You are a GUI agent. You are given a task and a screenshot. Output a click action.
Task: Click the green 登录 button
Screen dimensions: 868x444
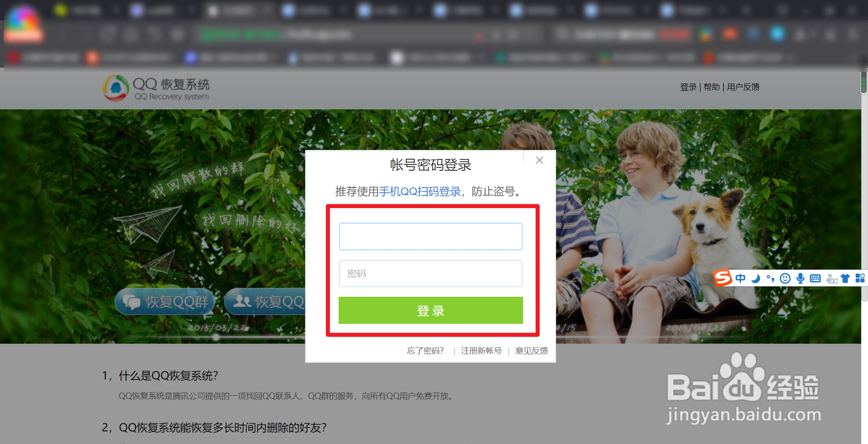pos(431,310)
